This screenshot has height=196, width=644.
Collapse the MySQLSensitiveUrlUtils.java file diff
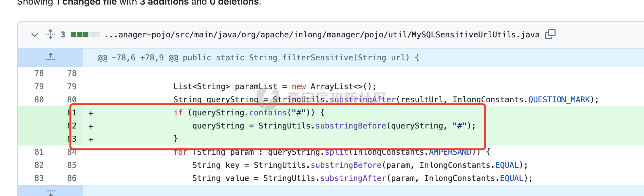pyautogui.click(x=35, y=35)
